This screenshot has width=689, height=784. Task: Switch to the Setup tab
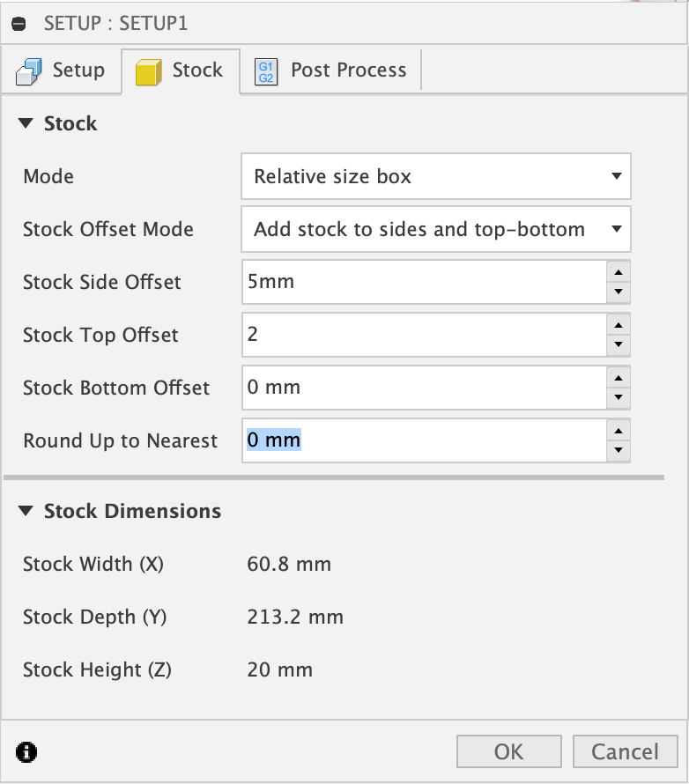tap(61, 70)
